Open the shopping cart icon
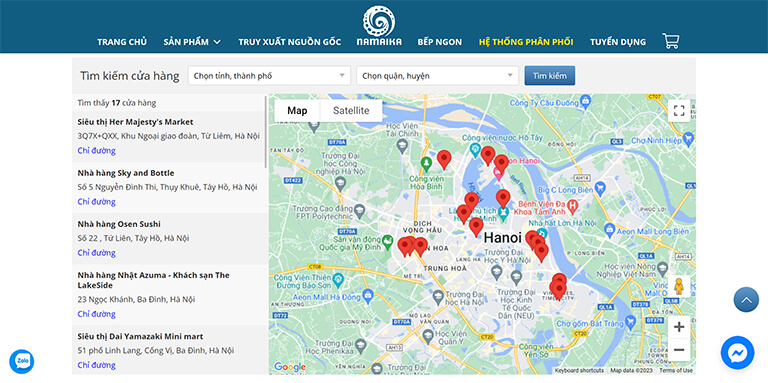Screen dimensions: 768x383 pyautogui.click(x=671, y=41)
